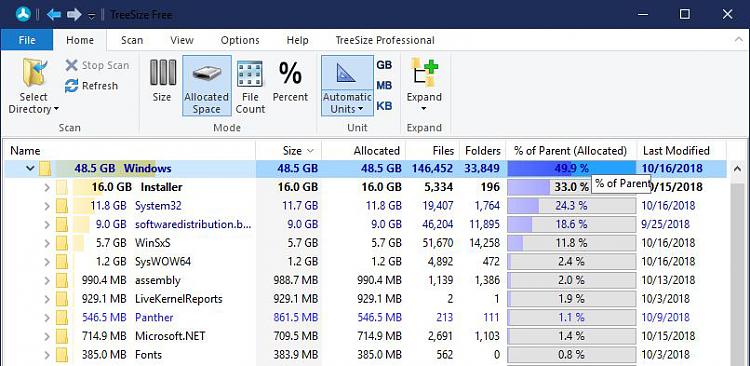Collapse the ribbon with the chevron

(739, 40)
